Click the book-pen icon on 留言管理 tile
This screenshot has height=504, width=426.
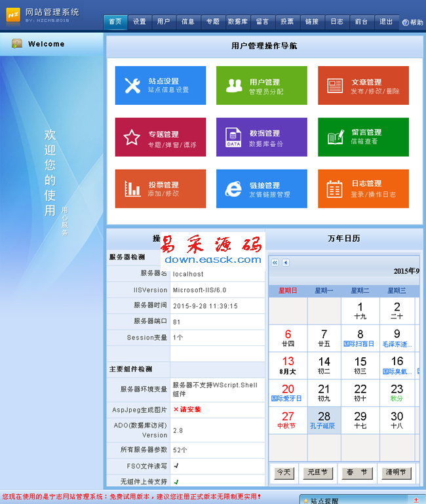coord(336,137)
